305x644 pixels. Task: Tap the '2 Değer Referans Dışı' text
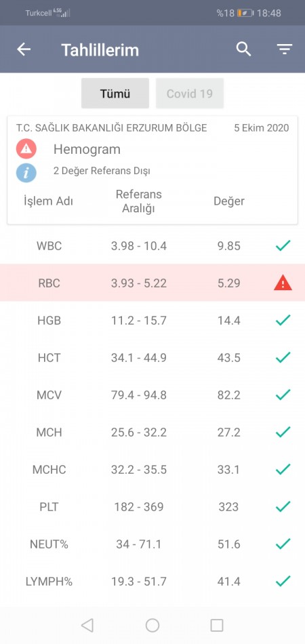pyautogui.click(x=102, y=170)
